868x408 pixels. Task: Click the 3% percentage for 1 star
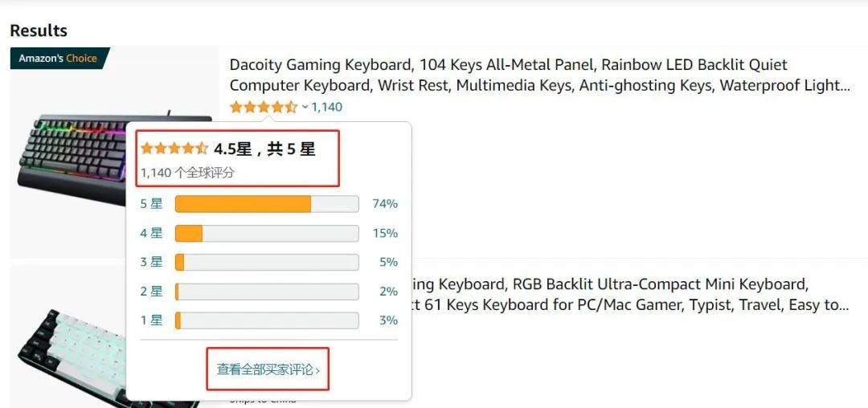(389, 320)
